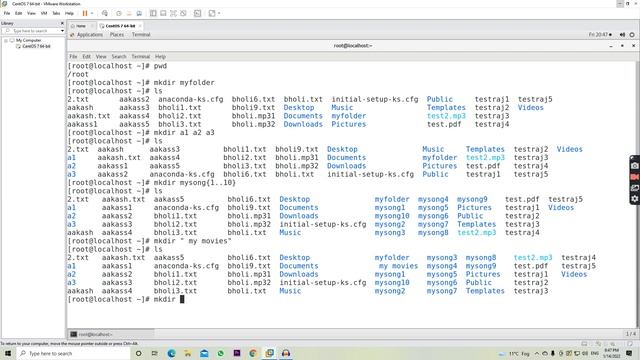This screenshot has width=640, height=360.
Task: Click the Send Ctrl+Alt+Del toolbar icon
Action: coord(105,13)
